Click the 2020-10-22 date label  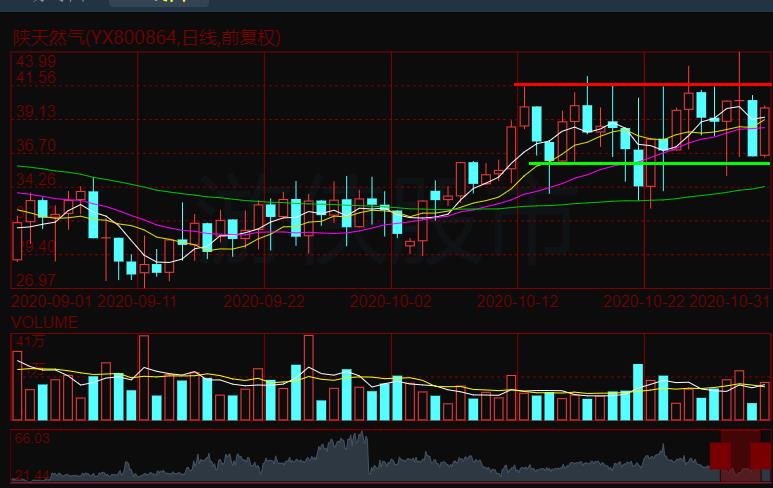(644, 301)
